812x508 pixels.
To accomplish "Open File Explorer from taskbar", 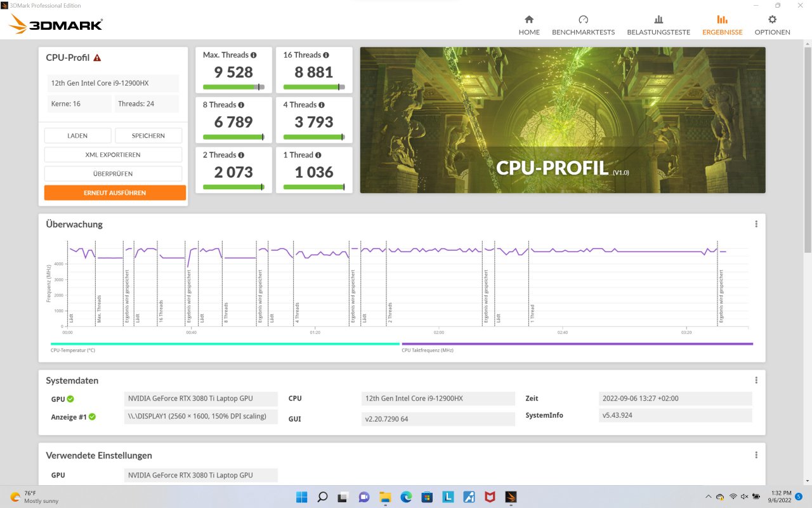I will [x=385, y=497].
